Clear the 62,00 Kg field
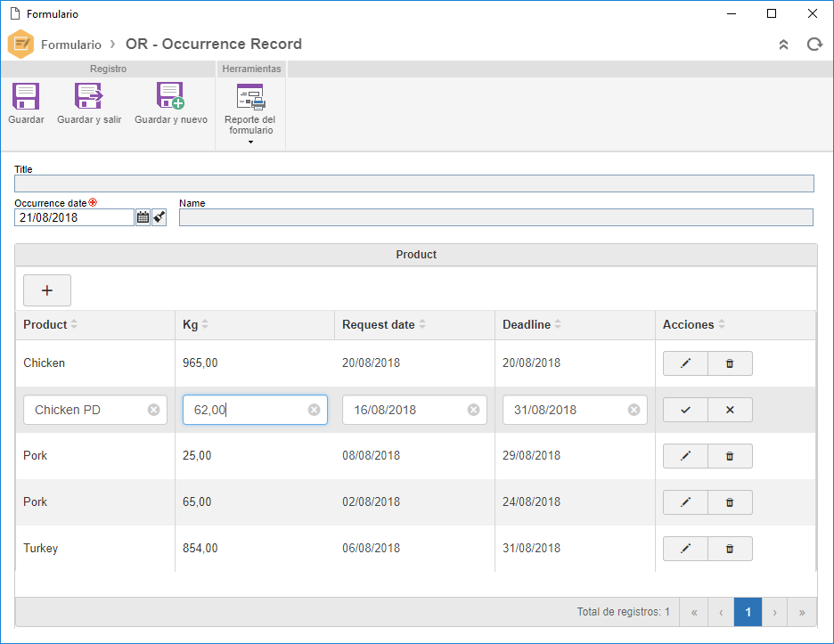834x644 pixels. 314,410
